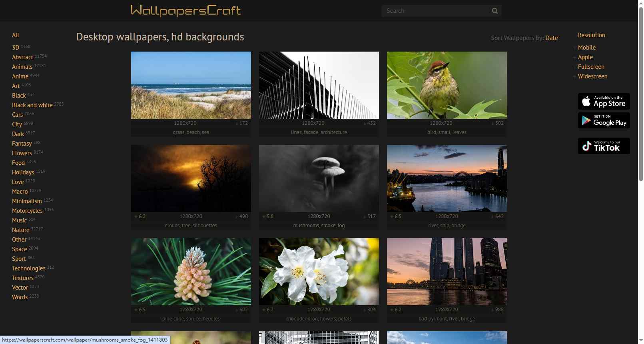Image resolution: width=644 pixels, height=344 pixels.
Task: Click the page vertical scrollbar
Action: [x=641, y=172]
